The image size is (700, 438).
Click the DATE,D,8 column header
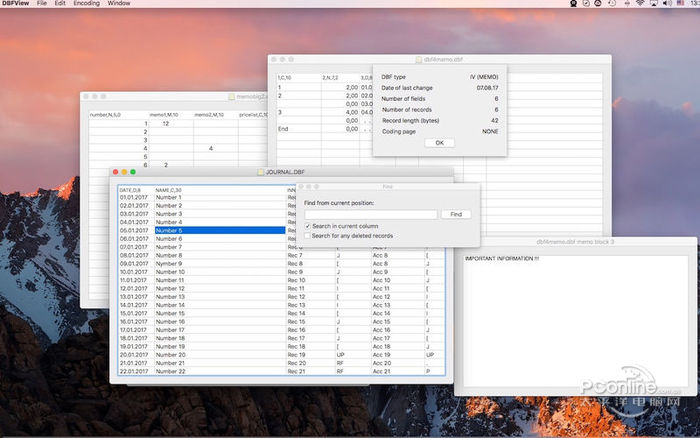pyautogui.click(x=136, y=190)
